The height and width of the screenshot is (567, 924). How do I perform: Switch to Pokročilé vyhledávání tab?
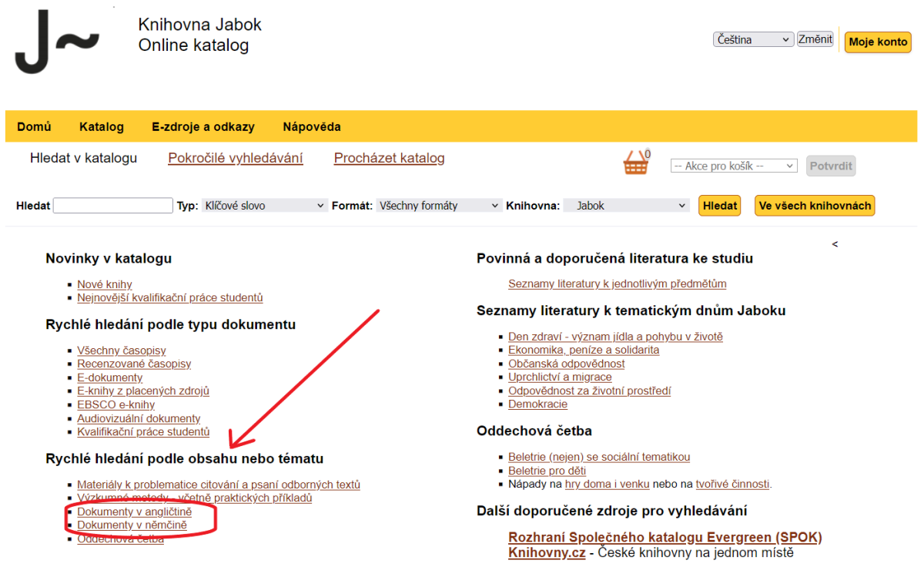point(236,157)
